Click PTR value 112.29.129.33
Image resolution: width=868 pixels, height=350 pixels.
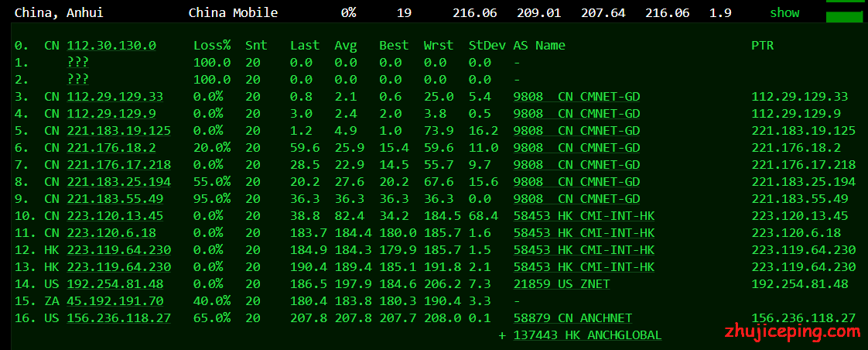click(x=799, y=97)
